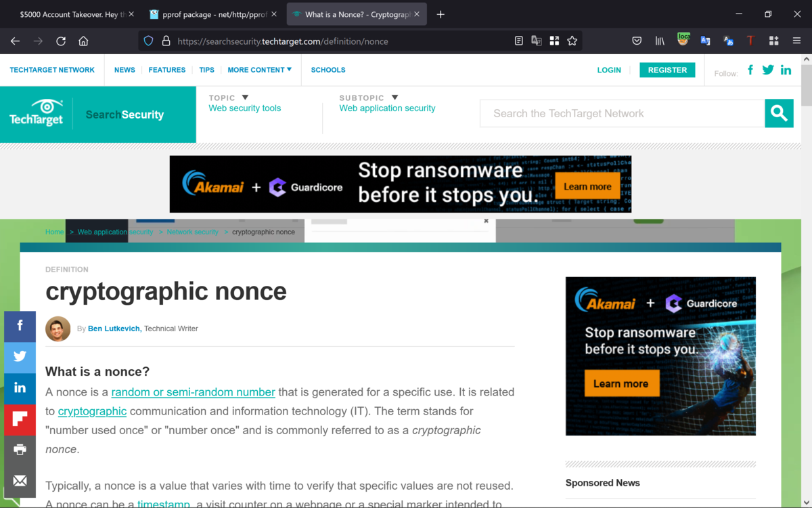
Task: Click the TechTarget logo
Action: coord(36,113)
